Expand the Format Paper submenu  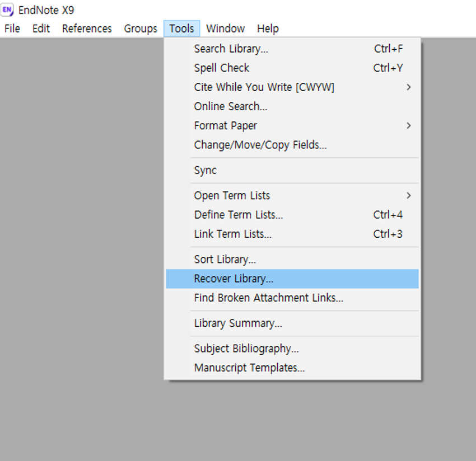tap(292, 125)
